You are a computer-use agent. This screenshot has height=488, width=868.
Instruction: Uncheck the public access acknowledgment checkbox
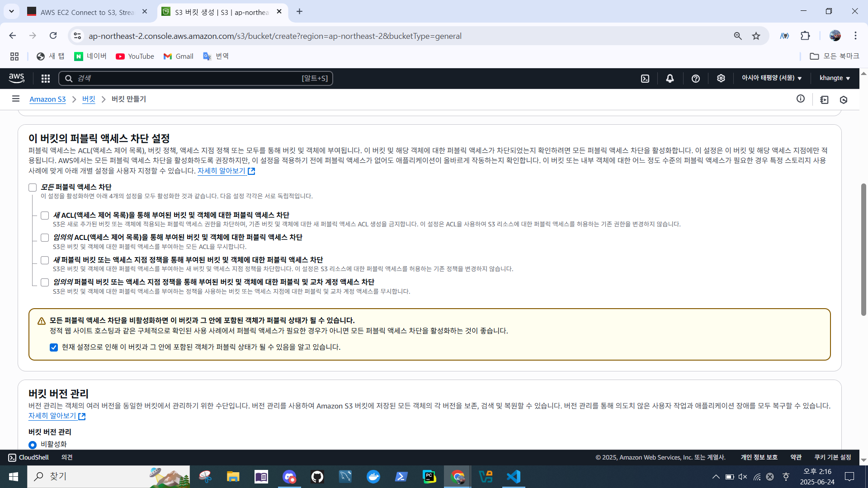pyautogui.click(x=54, y=347)
